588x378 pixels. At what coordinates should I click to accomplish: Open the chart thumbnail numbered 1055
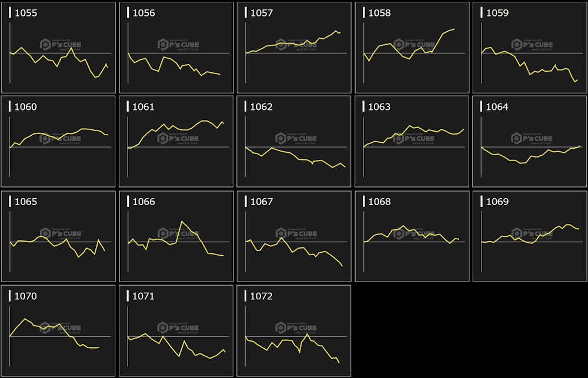(x=58, y=48)
